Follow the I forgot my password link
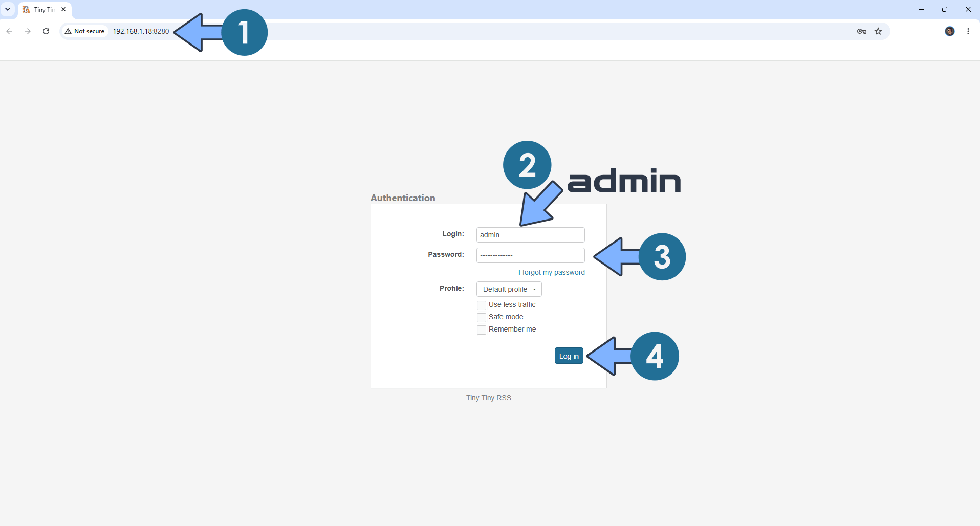The height and width of the screenshot is (526, 980). pyautogui.click(x=552, y=272)
